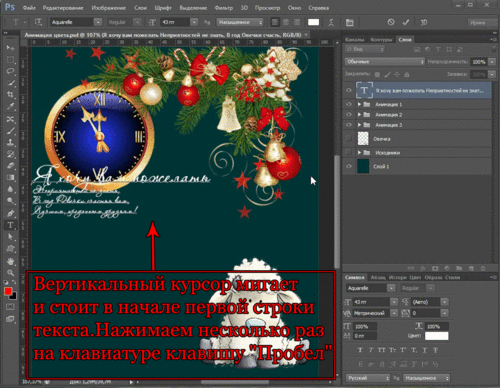This screenshot has width=500, height=388.
Task: Click the 3D button in options bar
Action: coord(424,22)
